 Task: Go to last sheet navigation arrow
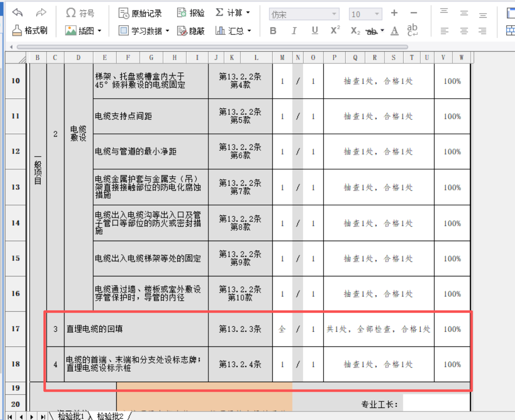point(43,416)
